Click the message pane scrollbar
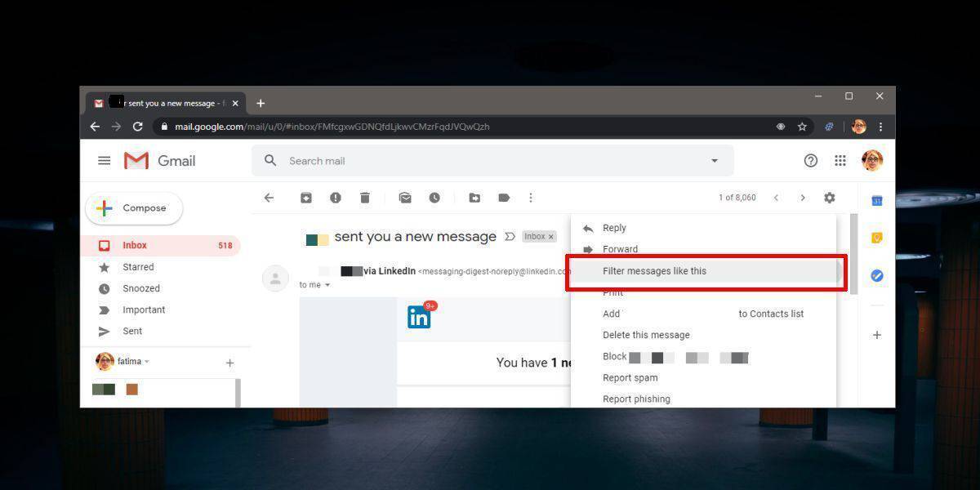Viewport: 980px width, 490px height. pos(854,254)
